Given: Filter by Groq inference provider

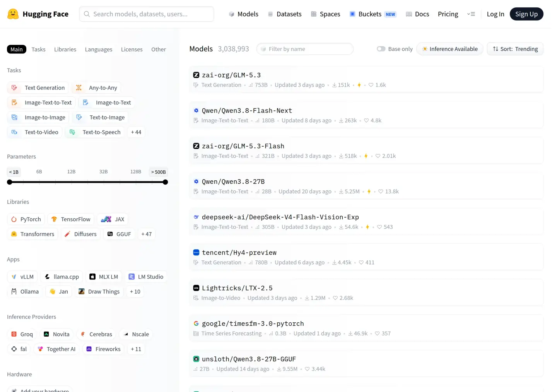Looking at the screenshot, I should (x=22, y=334).
